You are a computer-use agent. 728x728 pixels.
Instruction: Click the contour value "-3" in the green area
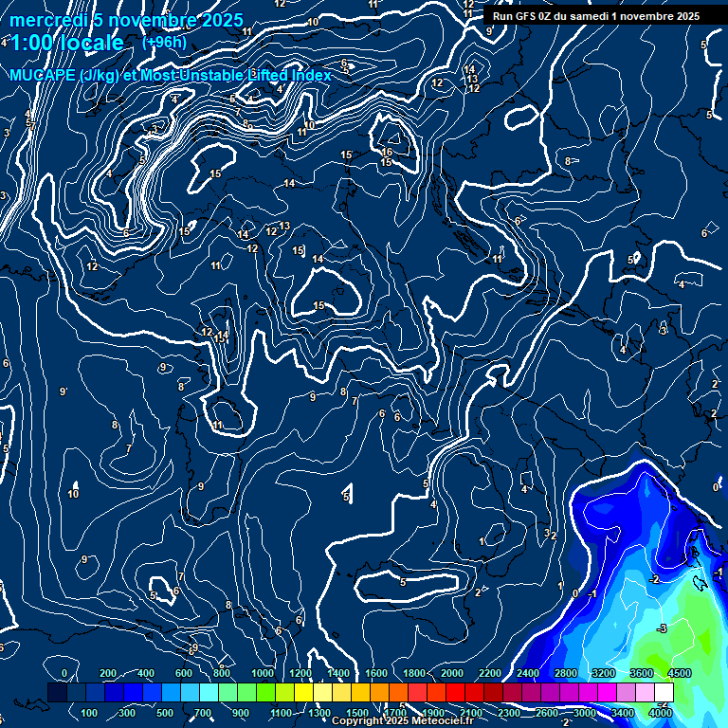pos(662,628)
